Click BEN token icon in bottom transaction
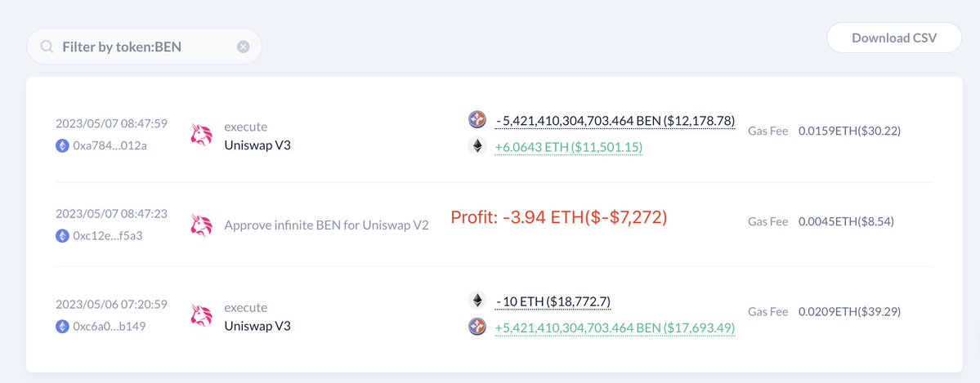980x383 pixels. click(x=477, y=327)
